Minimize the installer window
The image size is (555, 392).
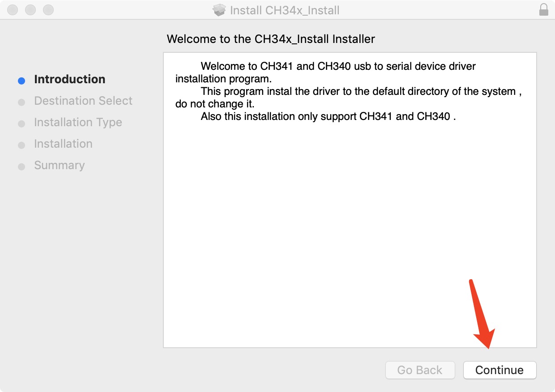coord(30,9)
